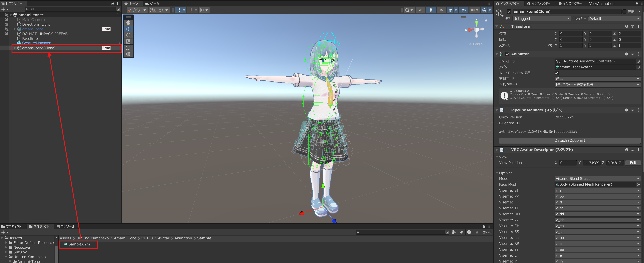Select the Scale tool
Viewport: 644px width, 263px height.
coord(128,41)
